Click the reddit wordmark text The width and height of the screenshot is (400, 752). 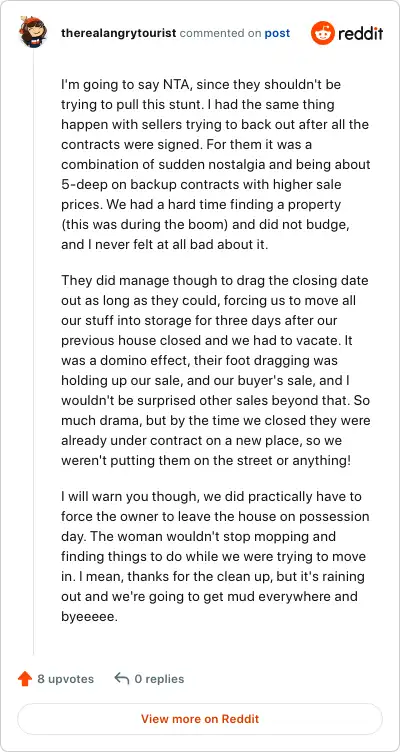click(361, 34)
